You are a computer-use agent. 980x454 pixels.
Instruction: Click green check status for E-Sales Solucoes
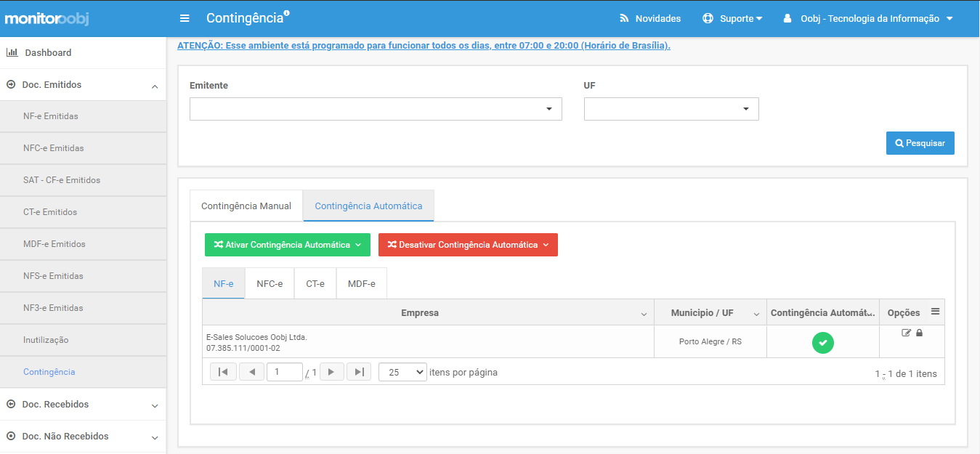pyautogui.click(x=823, y=342)
